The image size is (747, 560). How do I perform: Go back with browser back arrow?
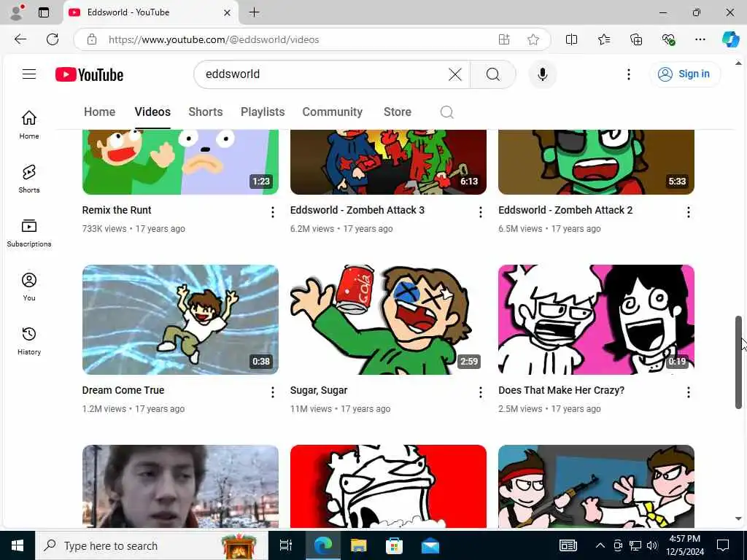click(20, 39)
